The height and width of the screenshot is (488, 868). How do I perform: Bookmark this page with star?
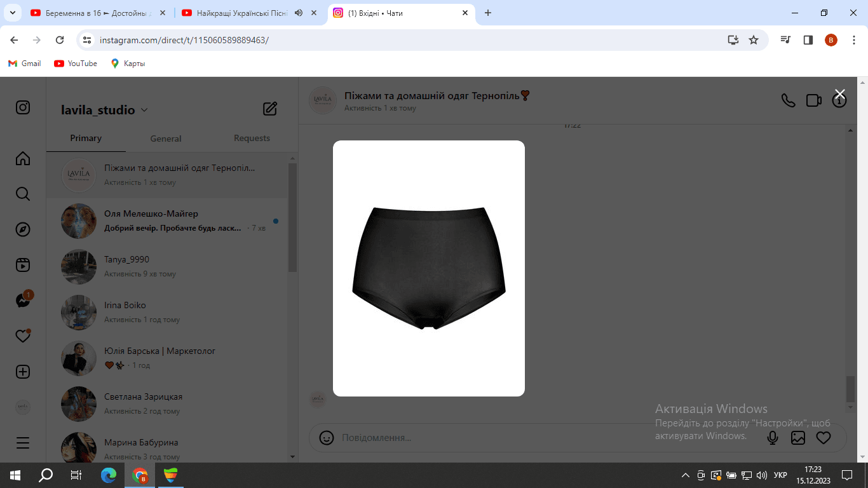[x=754, y=40]
